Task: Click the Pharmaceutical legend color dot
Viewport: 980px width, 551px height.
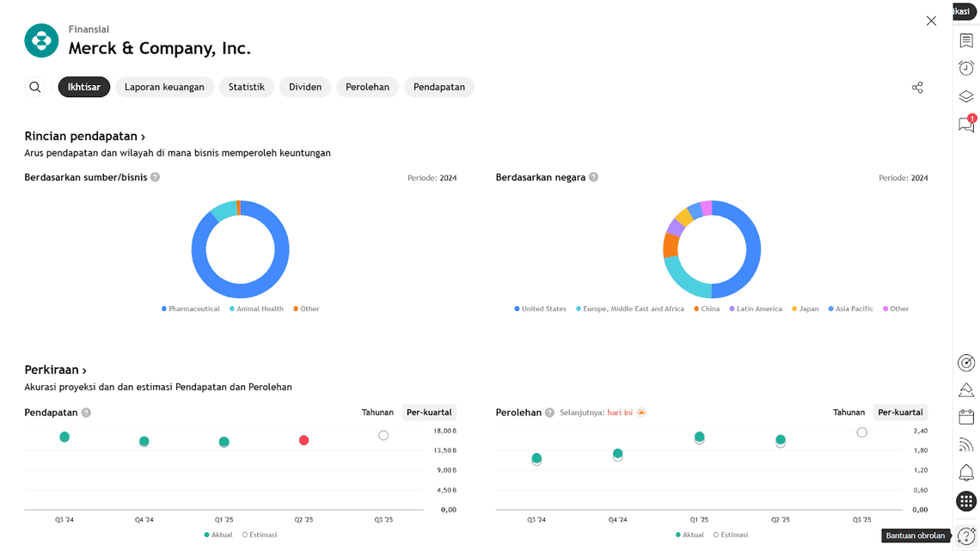Action: [164, 309]
